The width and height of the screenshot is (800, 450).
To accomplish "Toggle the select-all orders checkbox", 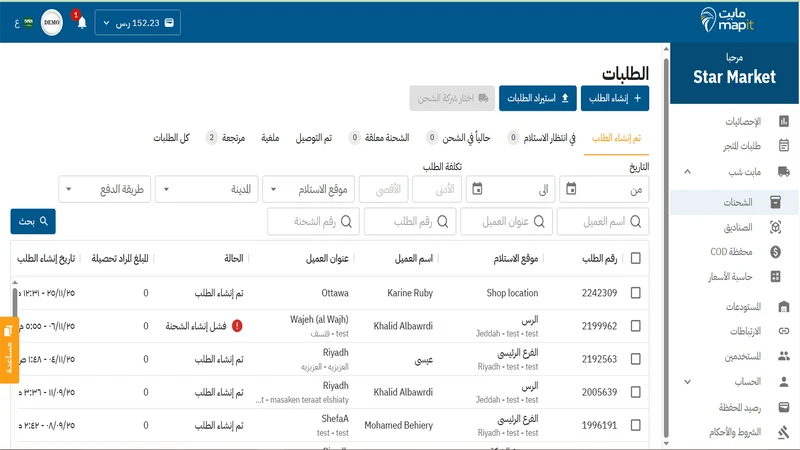I will [635, 259].
